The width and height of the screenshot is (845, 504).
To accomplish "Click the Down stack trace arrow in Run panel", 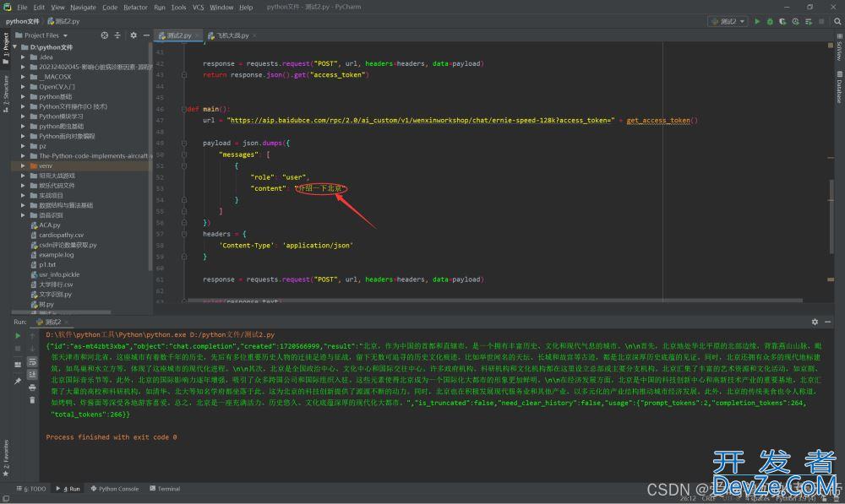I will pos(32,349).
